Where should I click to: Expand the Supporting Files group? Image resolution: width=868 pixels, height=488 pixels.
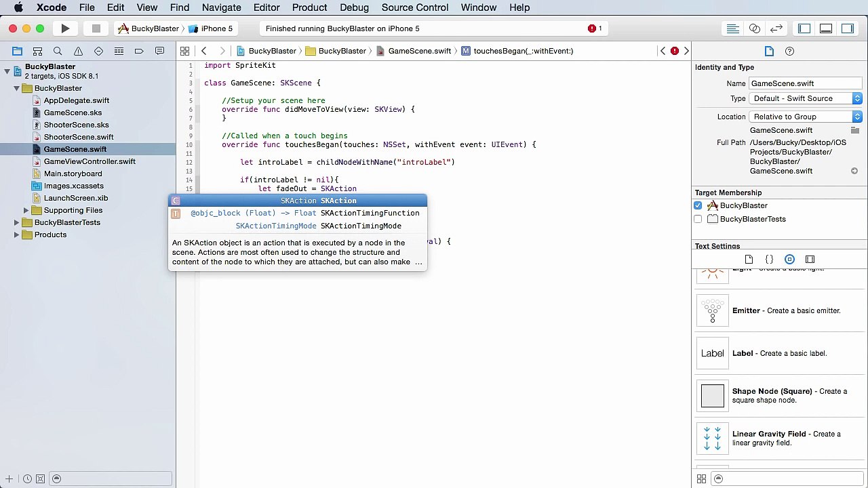tap(26, 210)
